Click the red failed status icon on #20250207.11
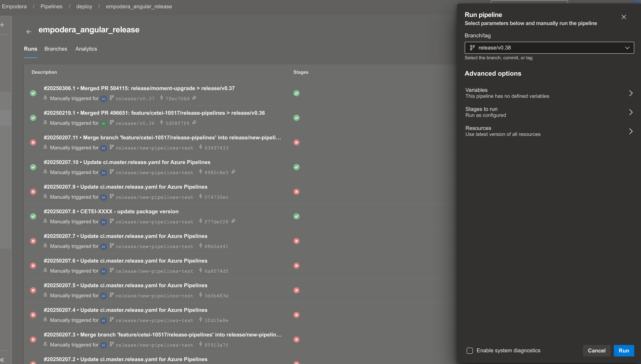Image resolution: width=641 pixels, height=364 pixels. 297,142
